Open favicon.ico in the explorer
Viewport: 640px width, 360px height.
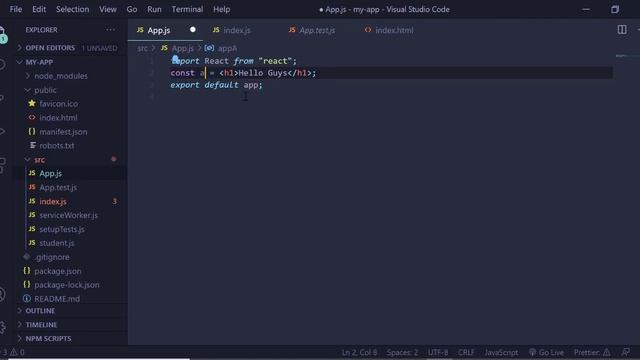pyautogui.click(x=58, y=104)
